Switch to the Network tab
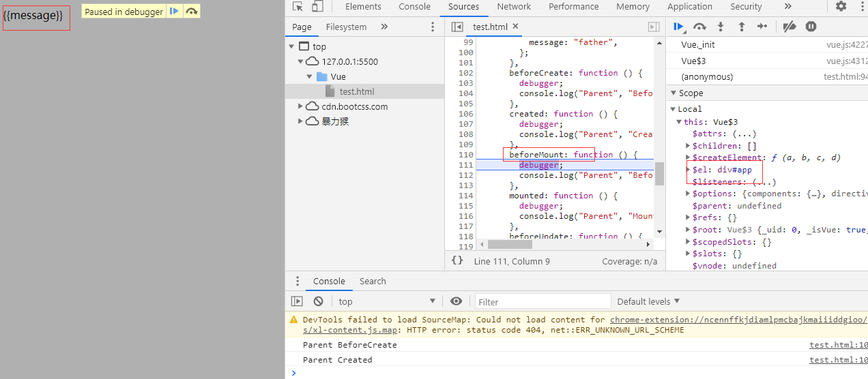The height and width of the screenshot is (379, 868). click(514, 7)
